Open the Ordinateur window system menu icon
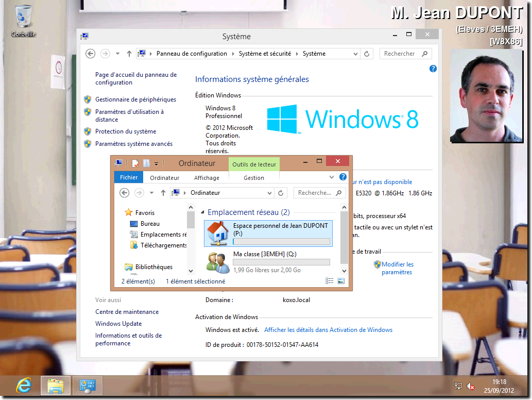Image resolution: width=532 pixels, height=400 pixels. pyautogui.click(x=118, y=163)
